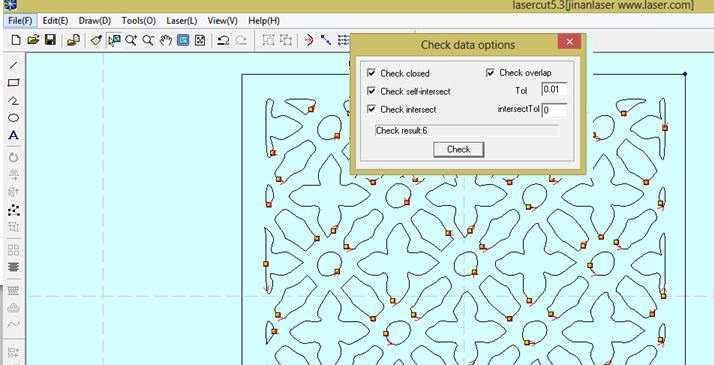Screen dimensions: 714x365
Task: Click the horizontal mirror tool
Action: point(14,175)
